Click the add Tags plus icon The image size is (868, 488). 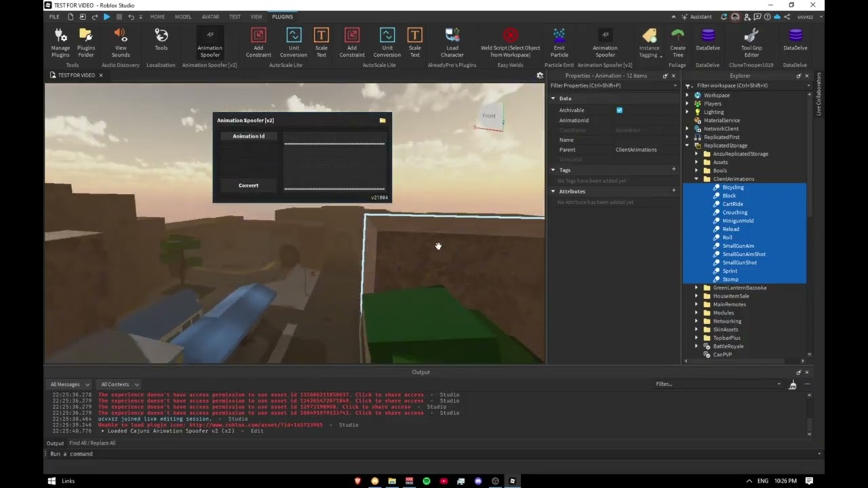tap(673, 169)
